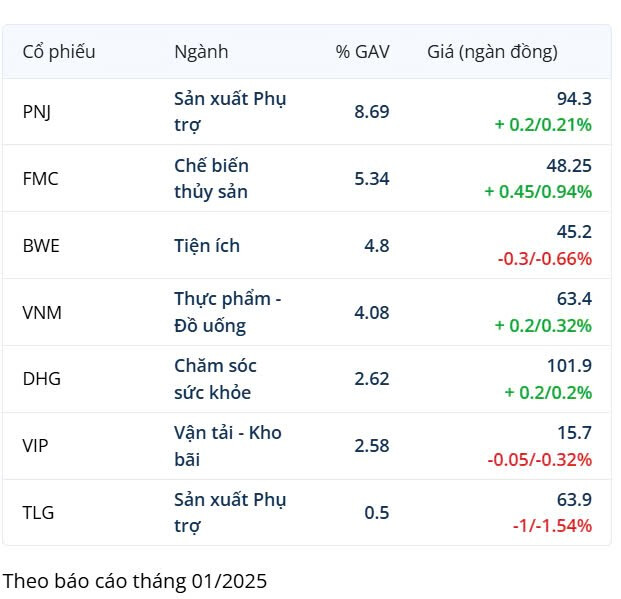This screenshot has width=621, height=599.
Task: Click the Cổ phiếu column header
Action: point(59,52)
